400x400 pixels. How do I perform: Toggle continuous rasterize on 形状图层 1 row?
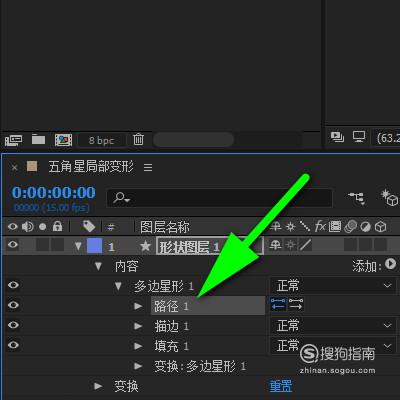coord(291,246)
